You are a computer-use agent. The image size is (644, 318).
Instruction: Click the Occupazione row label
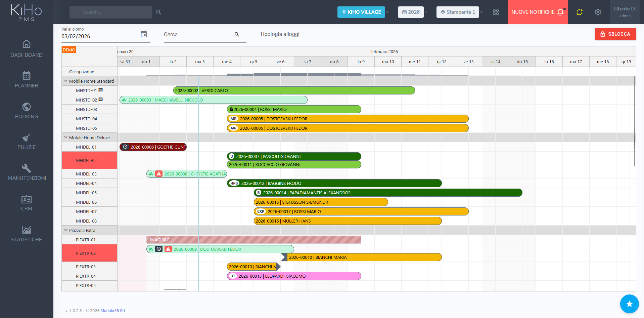tap(82, 72)
